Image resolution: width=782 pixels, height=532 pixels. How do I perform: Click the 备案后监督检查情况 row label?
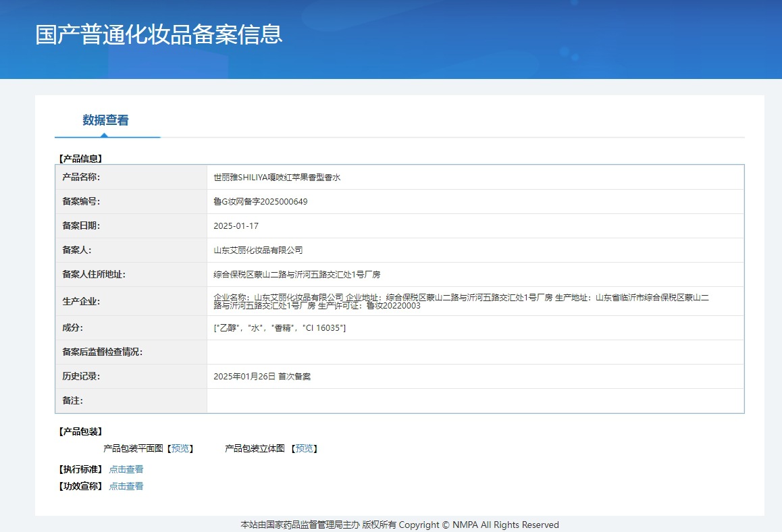tap(102, 352)
